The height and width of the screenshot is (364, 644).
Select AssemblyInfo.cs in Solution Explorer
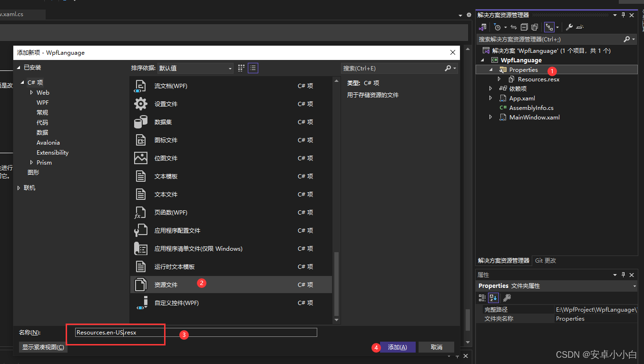[531, 108]
